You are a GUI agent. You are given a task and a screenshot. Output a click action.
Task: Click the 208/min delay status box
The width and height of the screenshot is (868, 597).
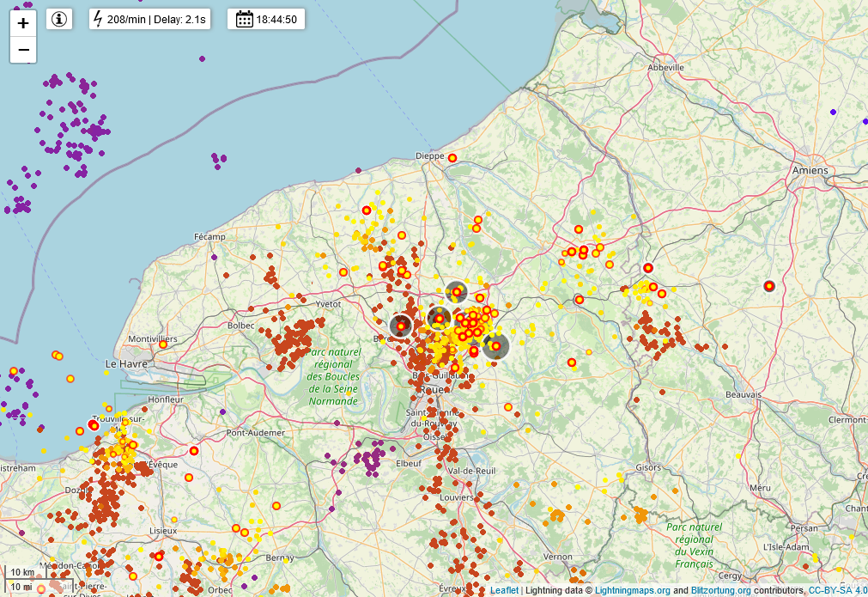[150, 20]
